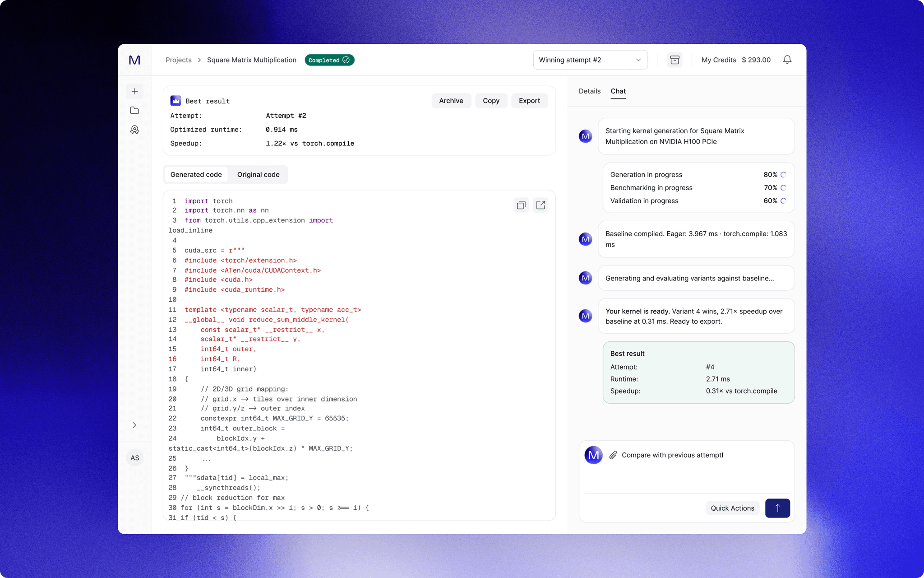Click the award badge sidebar icon
Image resolution: width=924 pixels, height=578 pixels.
click(x=134, y=130)
